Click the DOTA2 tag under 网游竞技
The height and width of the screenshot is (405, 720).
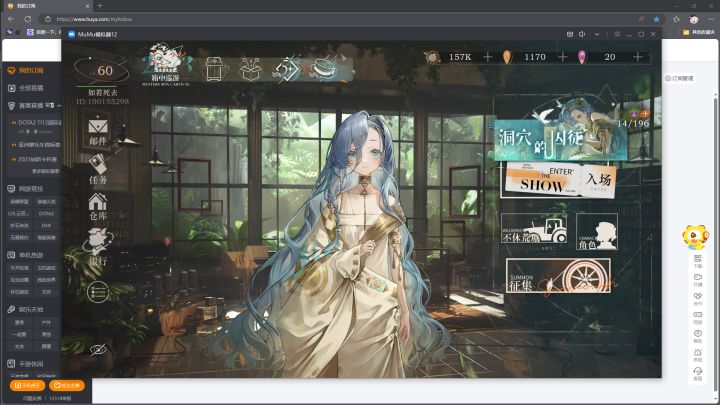pos(46,214)
